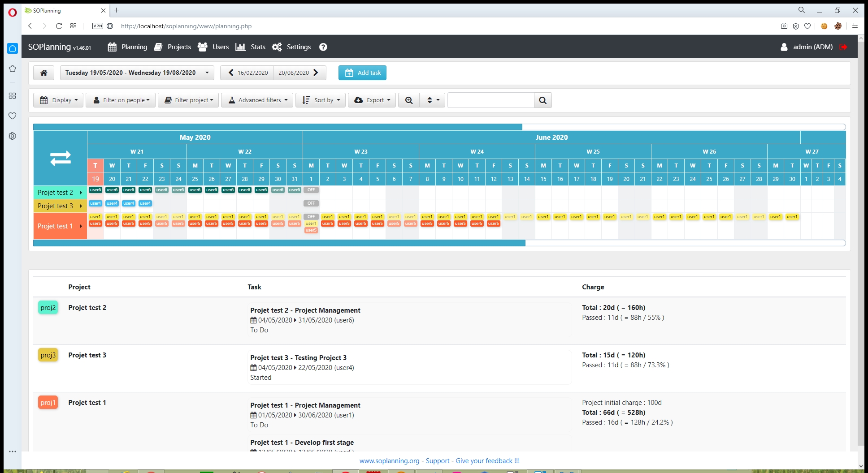
Task: Expand the Projet test 2 row
Action: (81, 193)
